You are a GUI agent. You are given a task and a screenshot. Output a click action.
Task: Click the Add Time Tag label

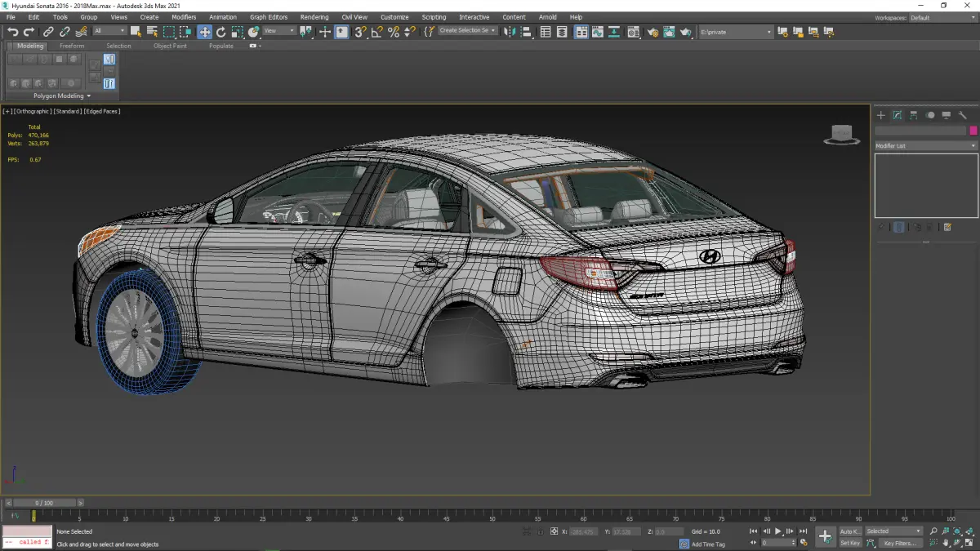(708, 544)
